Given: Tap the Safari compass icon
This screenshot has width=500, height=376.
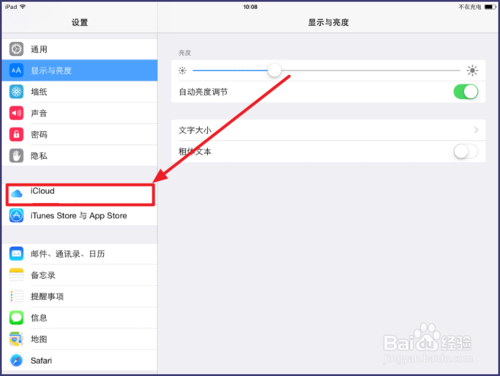Looking at the screenshot, I should pyautogui.click(x=16, y=360).
